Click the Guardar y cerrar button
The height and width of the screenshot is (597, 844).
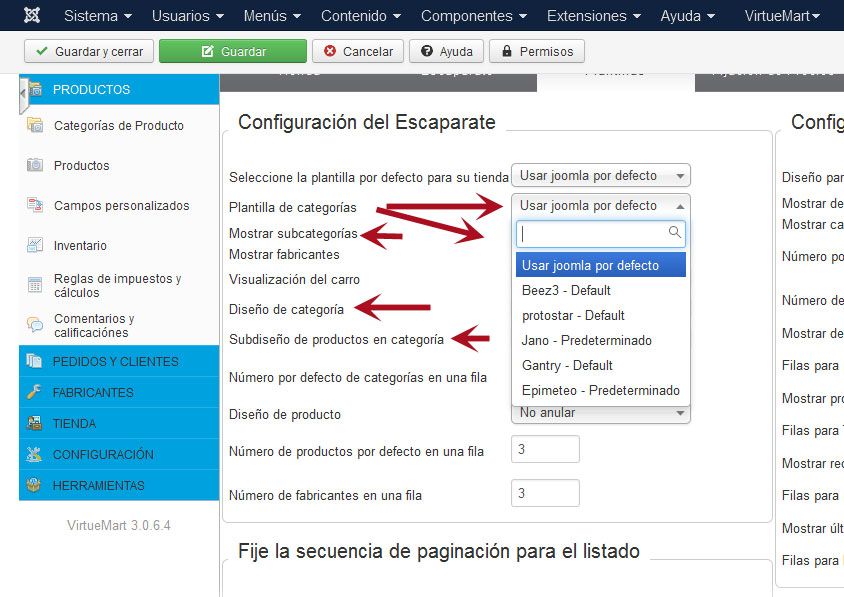coord(89,51)
